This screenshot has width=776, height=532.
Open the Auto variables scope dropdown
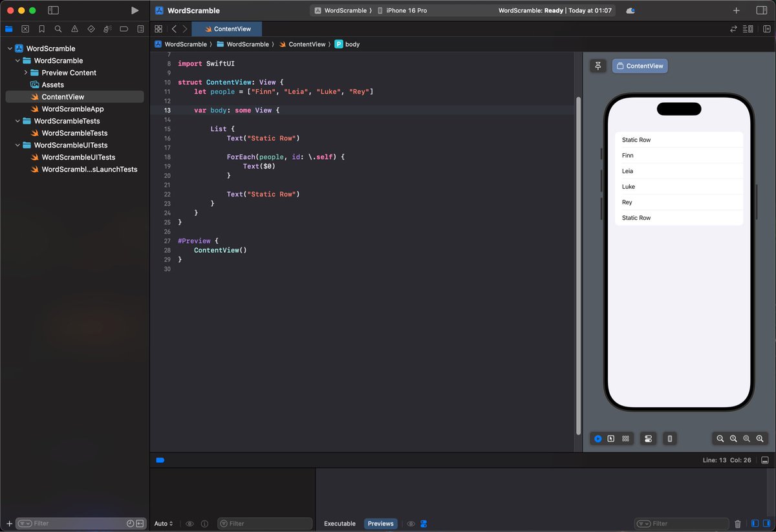click(164, 524)
